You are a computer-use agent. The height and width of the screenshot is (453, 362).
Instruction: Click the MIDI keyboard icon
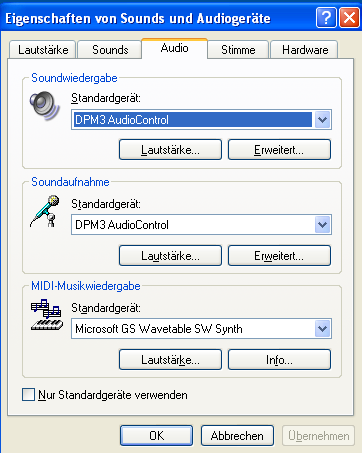tap(47, 315)
